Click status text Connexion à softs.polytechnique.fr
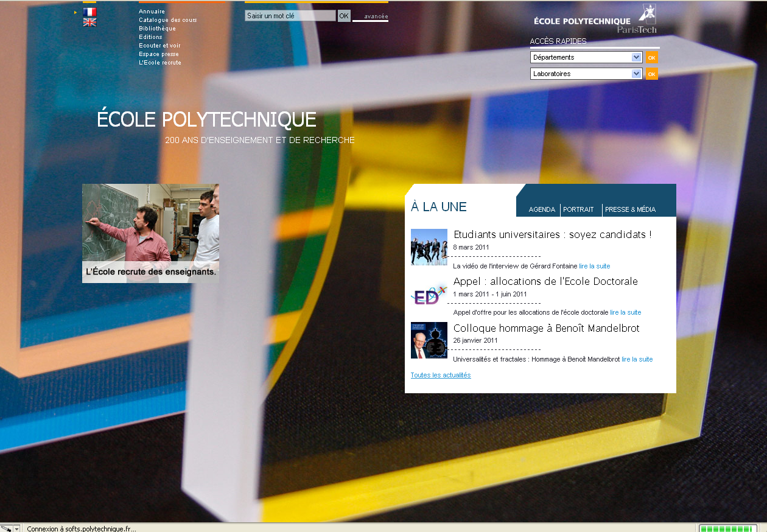Screen dimensions: 767x532 (x=82, y=528)
